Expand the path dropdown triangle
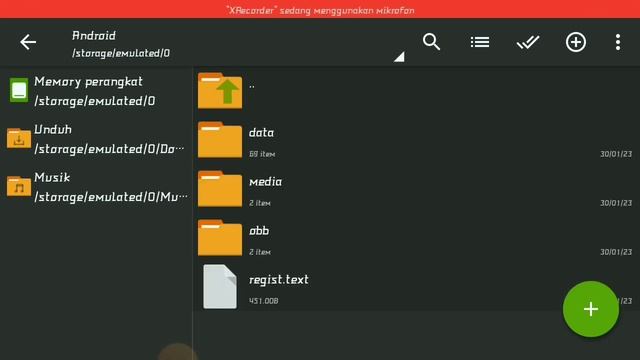 [x=399, y=57]
